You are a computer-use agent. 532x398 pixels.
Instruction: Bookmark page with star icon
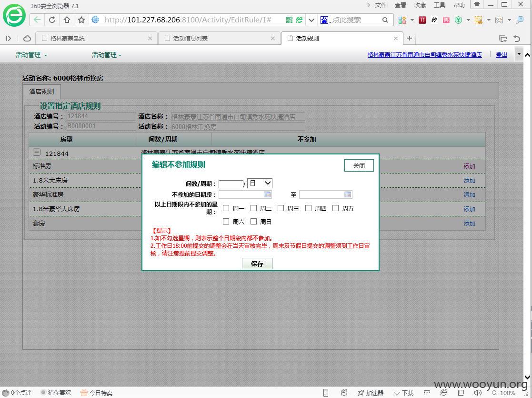point(81,20)
